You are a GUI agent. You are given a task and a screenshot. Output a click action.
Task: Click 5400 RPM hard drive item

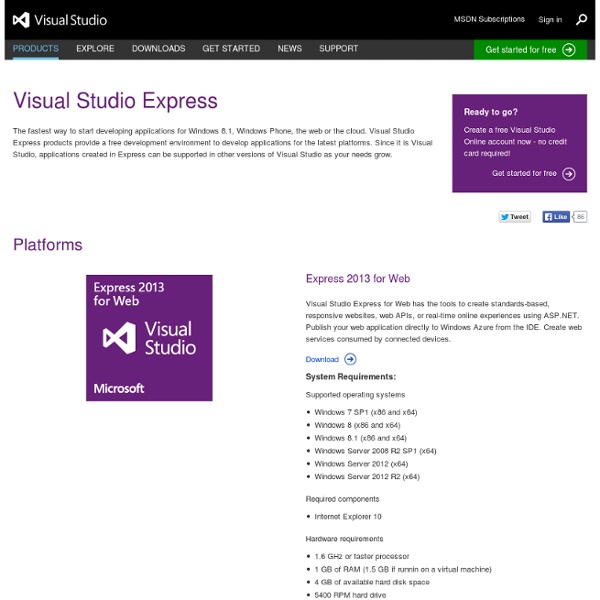(350, 595)
